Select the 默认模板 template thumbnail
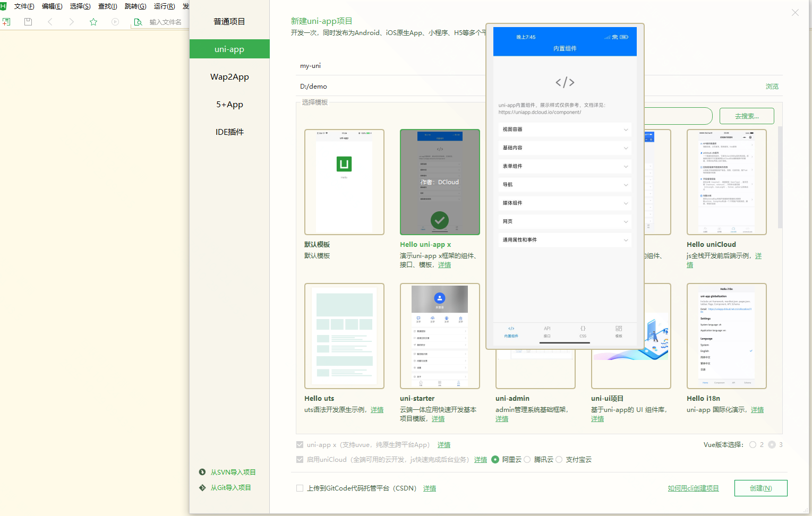 [344, 182]
